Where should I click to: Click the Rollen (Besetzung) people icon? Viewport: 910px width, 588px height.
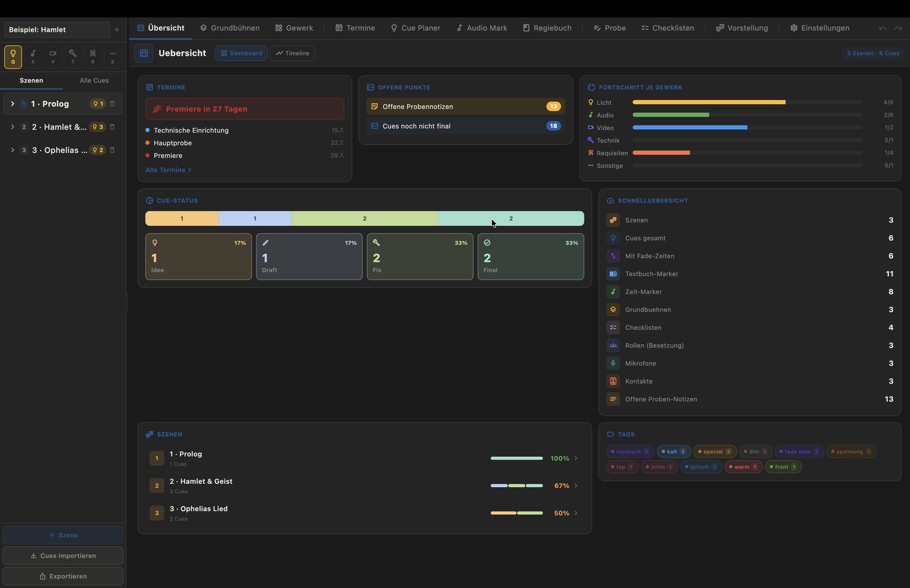(613, 346)
